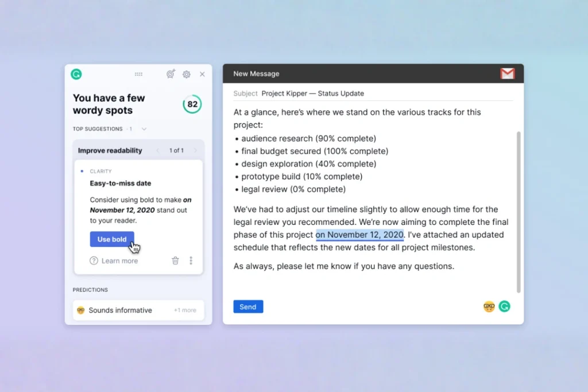
Task: Open goal setting with the target icon
Action: 170,74
